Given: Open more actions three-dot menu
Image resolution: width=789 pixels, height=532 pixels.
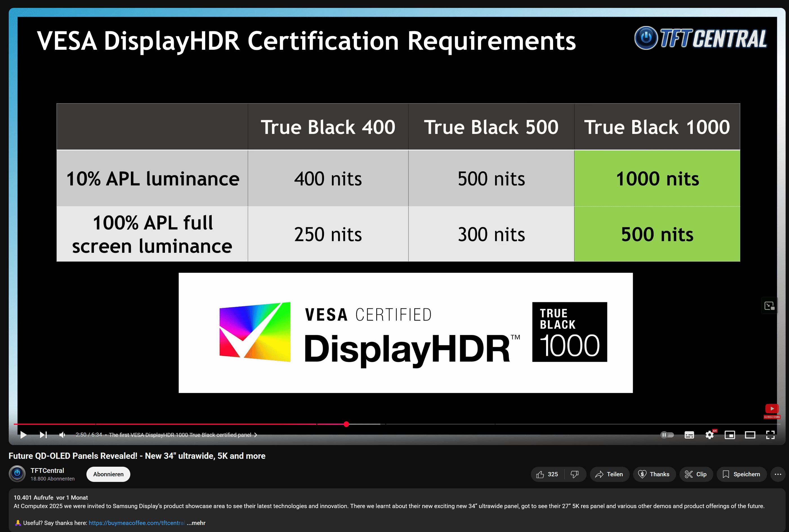Looking at the screenshot, I should [x=778, y=474].
